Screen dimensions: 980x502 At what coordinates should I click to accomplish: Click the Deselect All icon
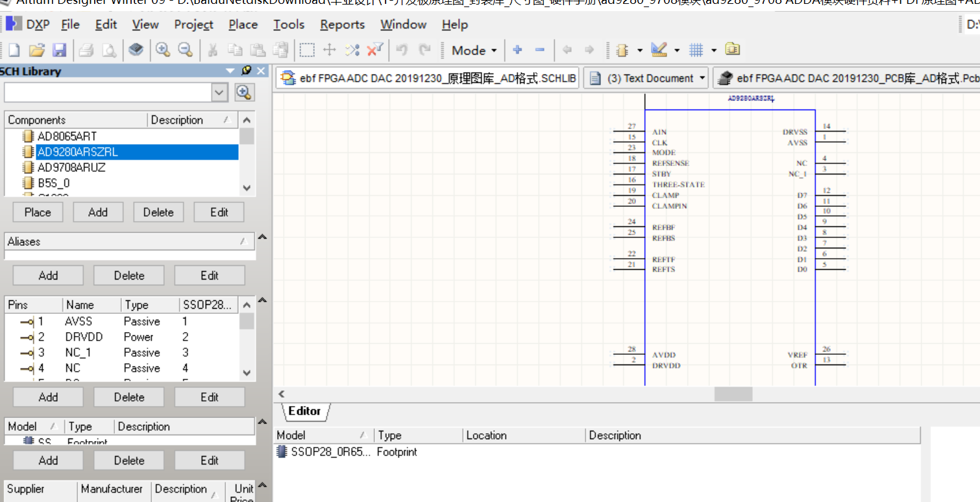352,50
